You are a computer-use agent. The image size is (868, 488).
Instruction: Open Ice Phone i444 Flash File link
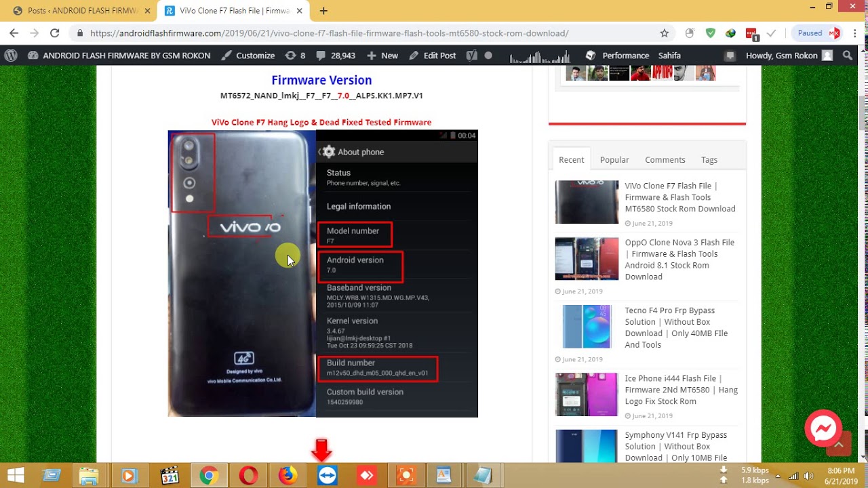coord(681,390)
